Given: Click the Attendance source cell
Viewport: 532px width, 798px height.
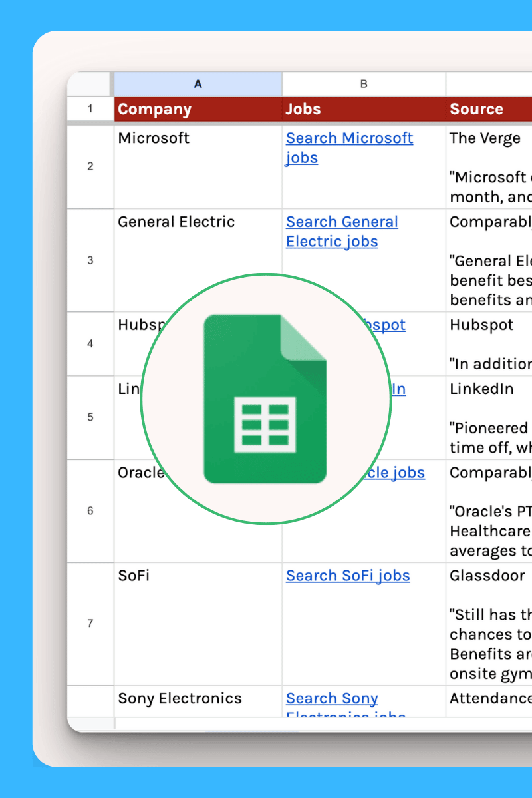Looking at the screenshot, I should tap(489, 701).
